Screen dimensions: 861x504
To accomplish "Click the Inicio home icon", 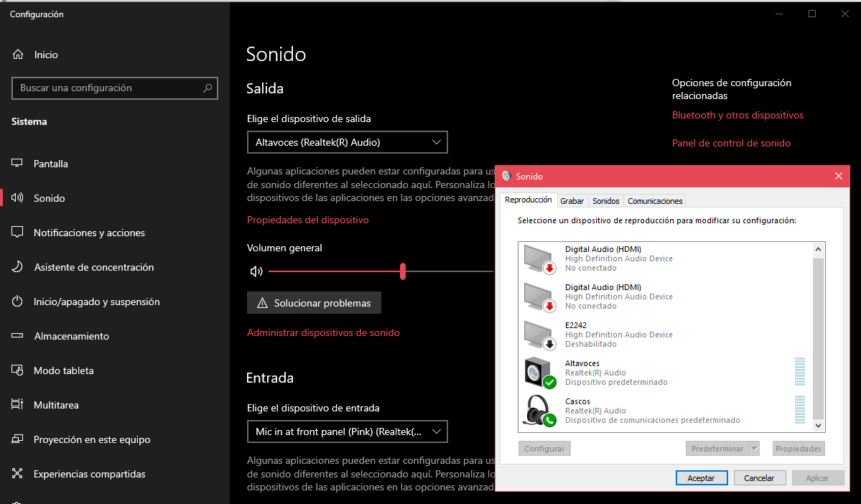I will 18,55.
